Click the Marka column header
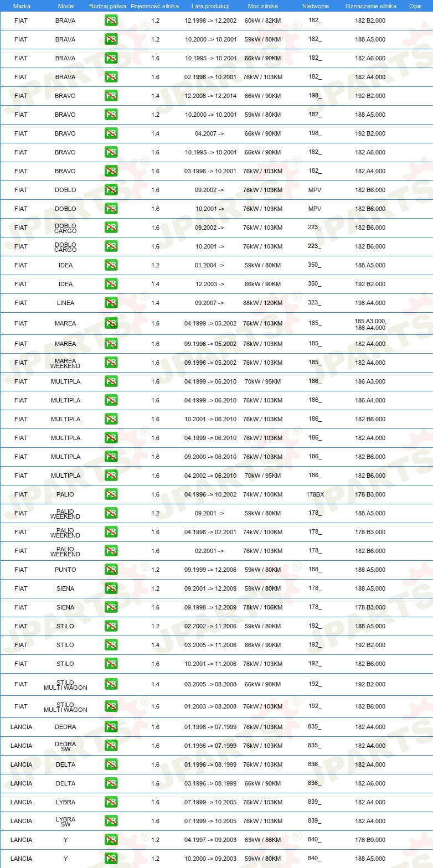 [22, 6]
